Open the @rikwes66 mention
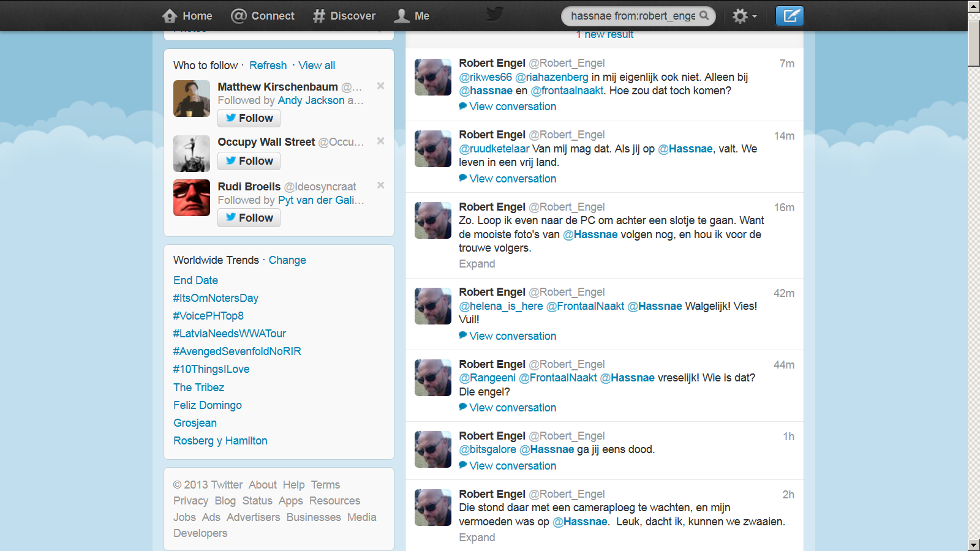980x551 pixels. tap(486, 77)
